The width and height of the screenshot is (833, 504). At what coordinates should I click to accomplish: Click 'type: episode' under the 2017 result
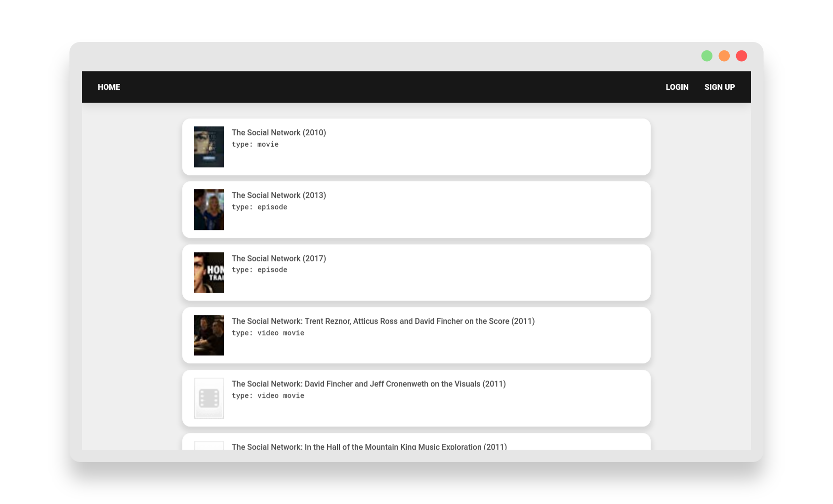coord(259,270)
